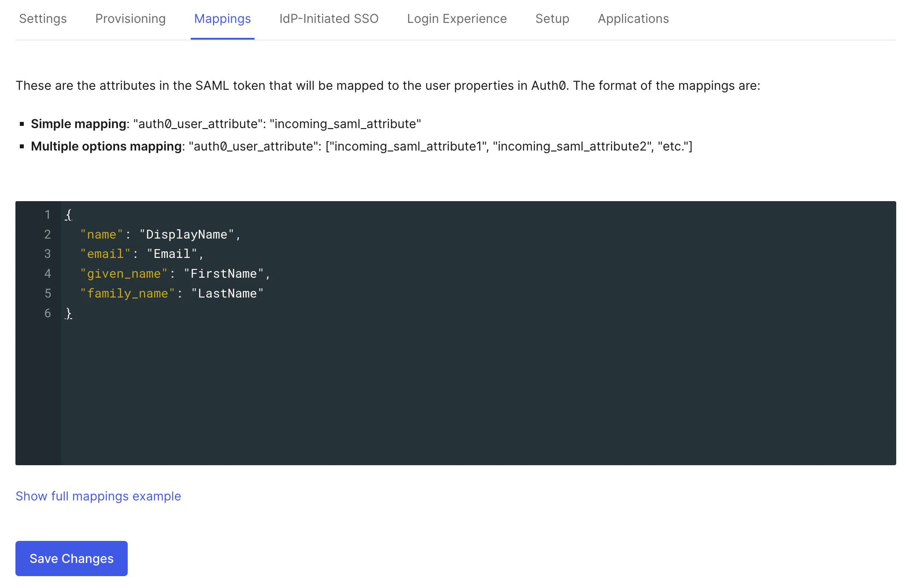Screen dimensions: 909x588
Task: Switch to the Applications tab
Action: point(633,18)
